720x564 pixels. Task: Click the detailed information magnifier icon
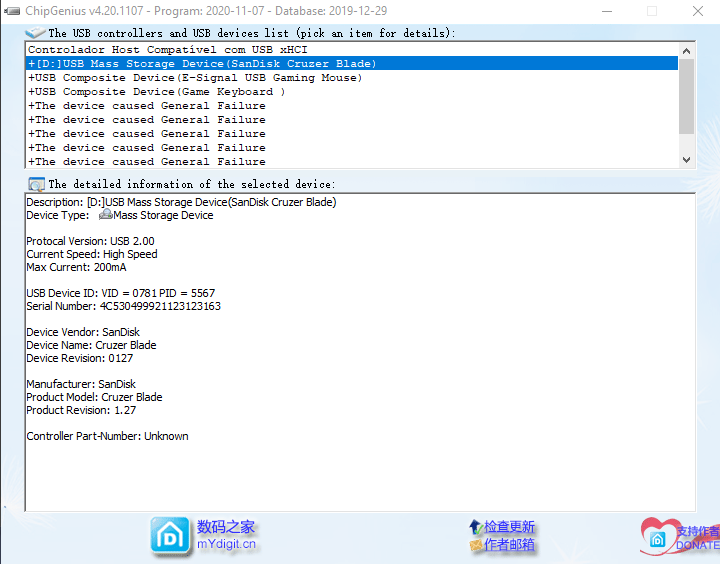coord(36,184)
